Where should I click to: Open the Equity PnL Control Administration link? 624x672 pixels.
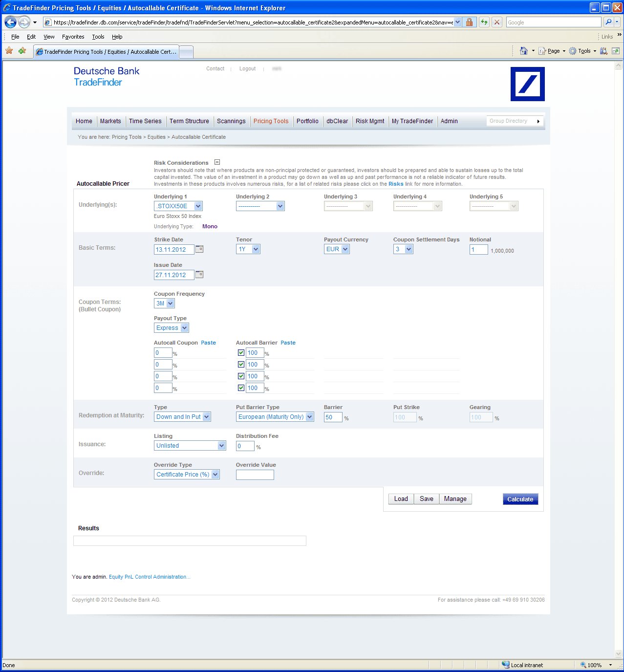pos(150,577)
